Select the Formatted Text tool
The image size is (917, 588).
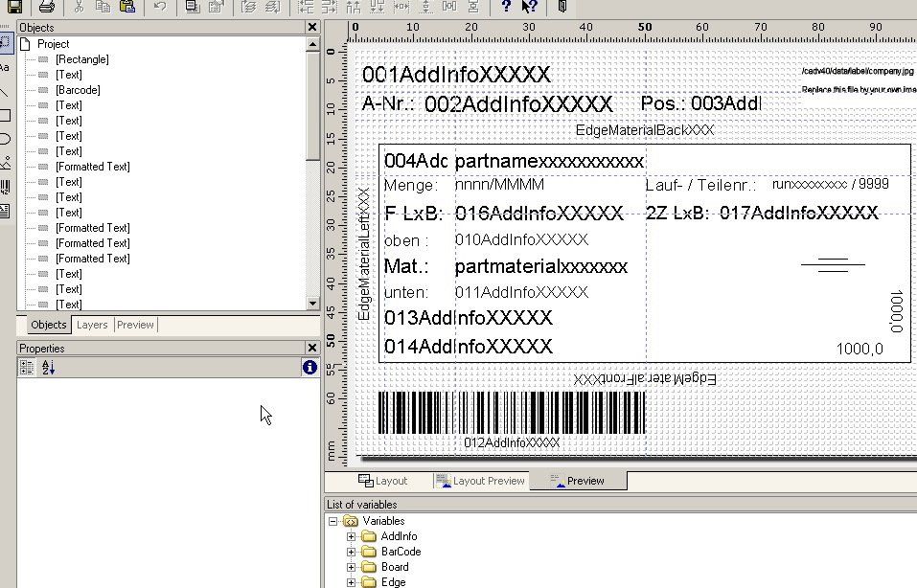pyautogui.click(x=5, y=211)
